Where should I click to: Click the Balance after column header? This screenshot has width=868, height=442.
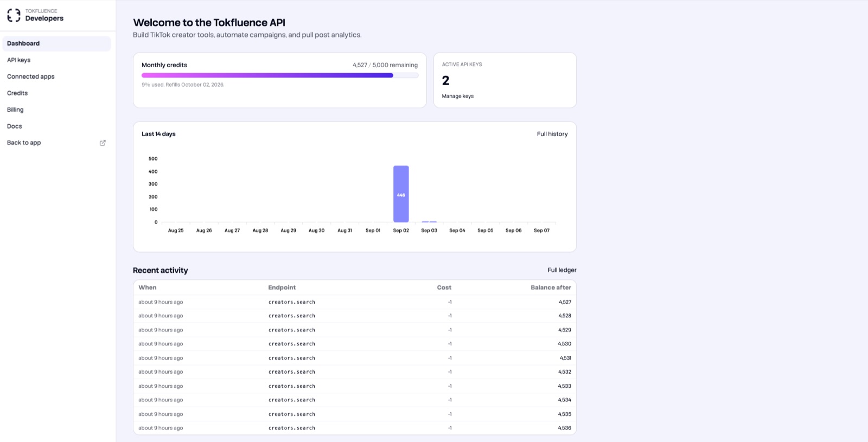tap(551, 287)
